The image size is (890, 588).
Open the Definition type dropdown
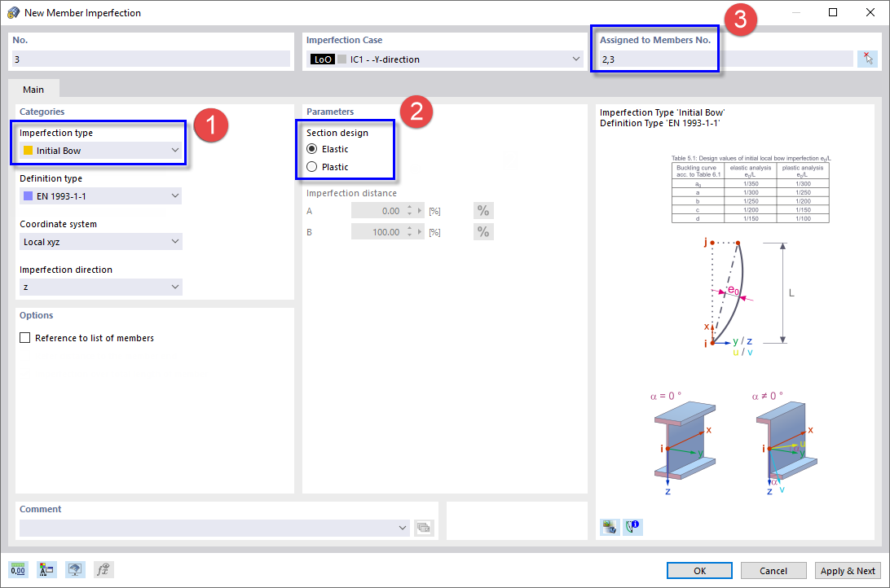(174, 195)
